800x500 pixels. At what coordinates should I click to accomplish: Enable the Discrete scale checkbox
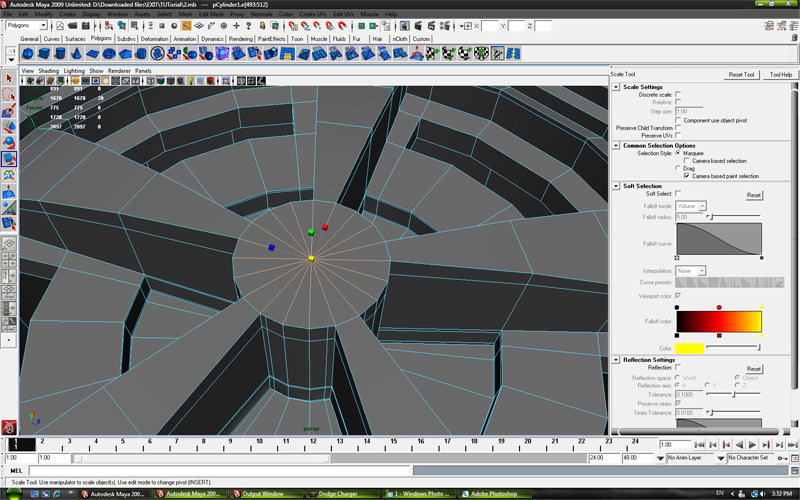click(679, 95)
